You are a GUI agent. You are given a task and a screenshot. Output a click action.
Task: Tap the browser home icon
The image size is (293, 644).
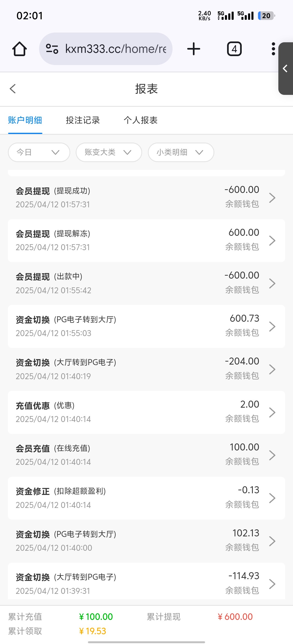pos(20,49)
